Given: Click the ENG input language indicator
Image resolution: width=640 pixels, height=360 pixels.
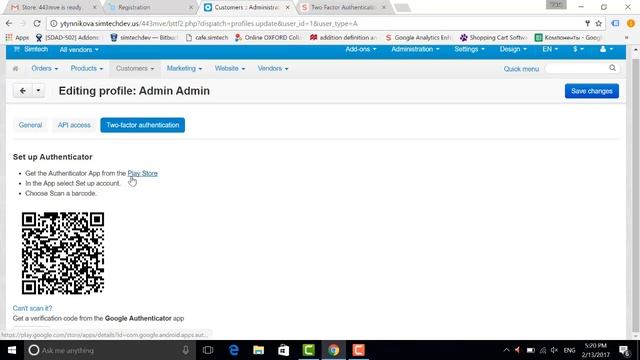Looking at the screenshot, I should pos(569,350).
